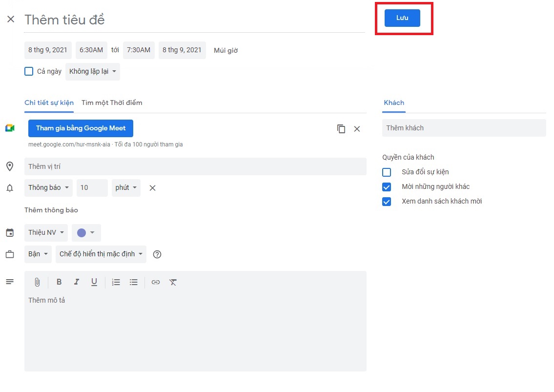Select the Khách tab
The image size is (554, 392).
click(394, 103)
